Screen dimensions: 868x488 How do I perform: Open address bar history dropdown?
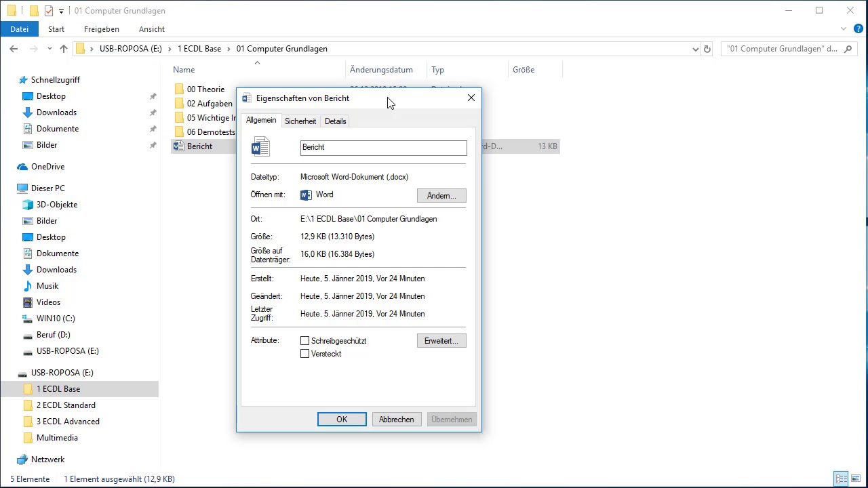695,49
